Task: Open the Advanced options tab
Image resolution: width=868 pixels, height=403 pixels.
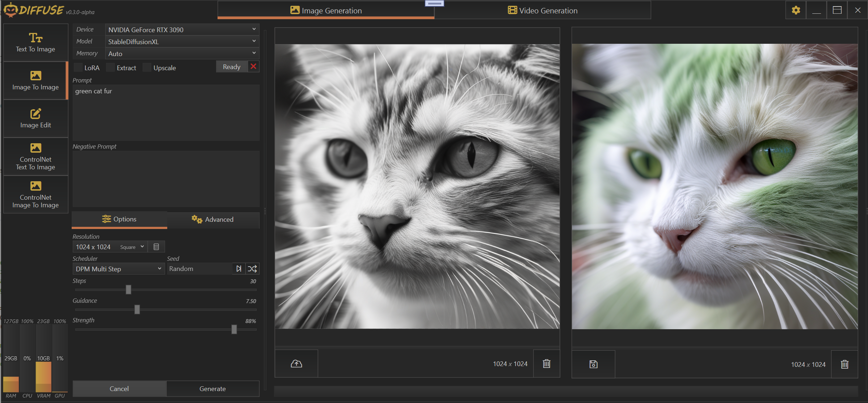Action: (213, 219)
